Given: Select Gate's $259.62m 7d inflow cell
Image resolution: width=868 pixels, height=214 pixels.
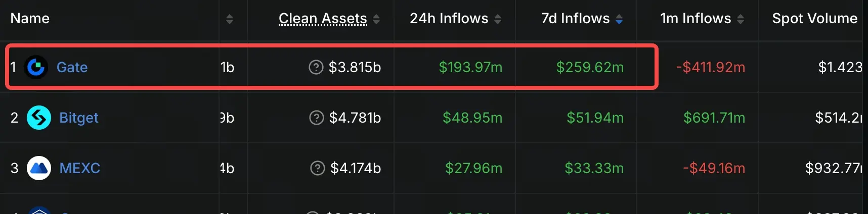Looking at the screenshot, I should [590, 67].
